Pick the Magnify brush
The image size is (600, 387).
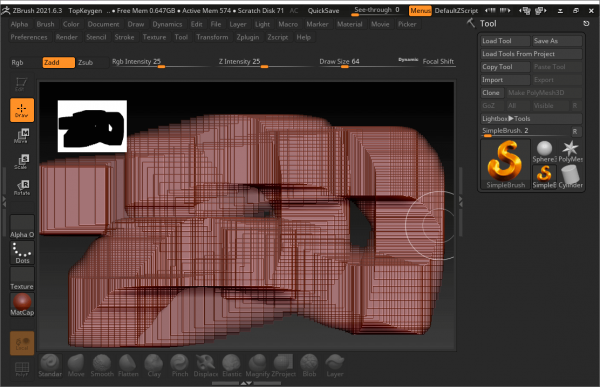[258, 366]
